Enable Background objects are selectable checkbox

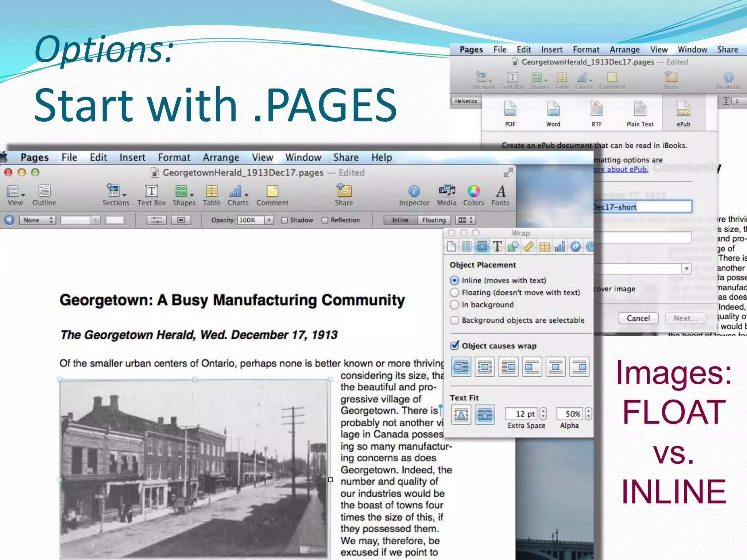tap(454, 320)
